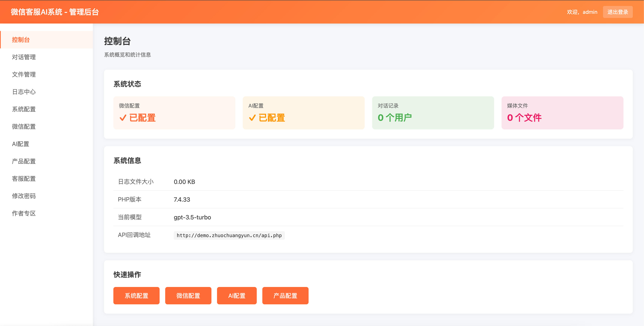Click the 当前模型 label
This screenshot has height=326, width=644.
[x=130, y=217]
